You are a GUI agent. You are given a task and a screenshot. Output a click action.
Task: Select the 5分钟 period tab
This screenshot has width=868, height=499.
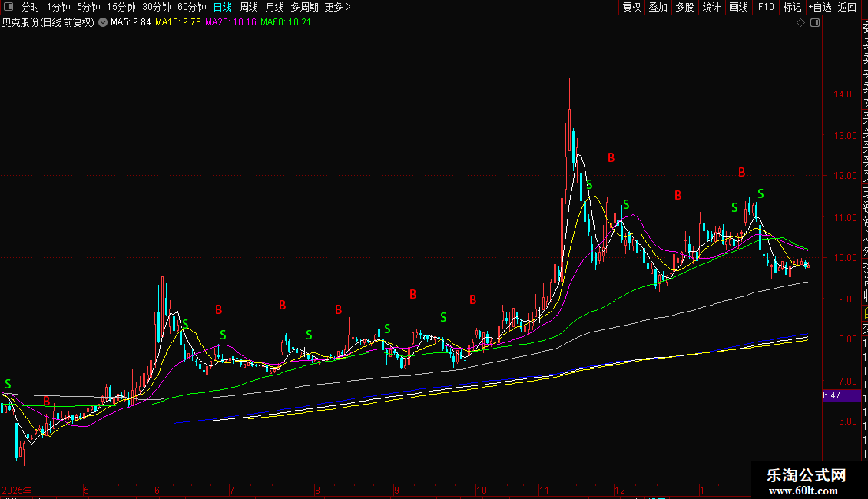coord(88,7)
